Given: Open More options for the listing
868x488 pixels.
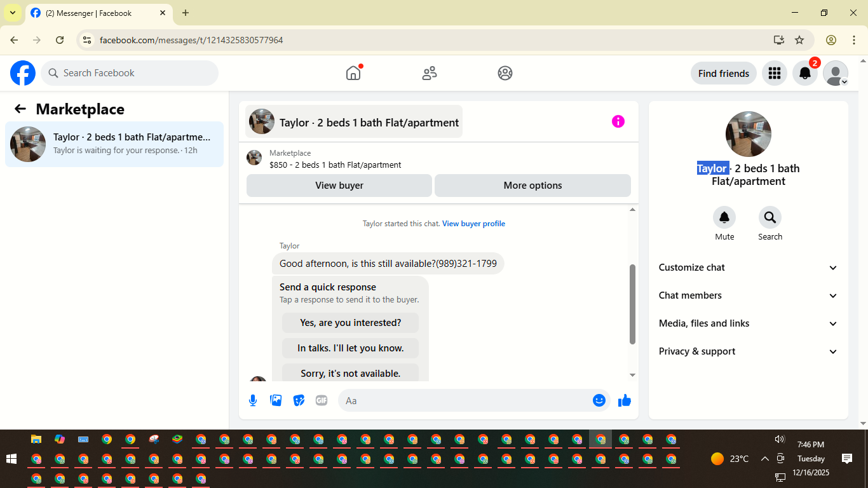Looking at the screenshot, I should [x=532, y=186].
